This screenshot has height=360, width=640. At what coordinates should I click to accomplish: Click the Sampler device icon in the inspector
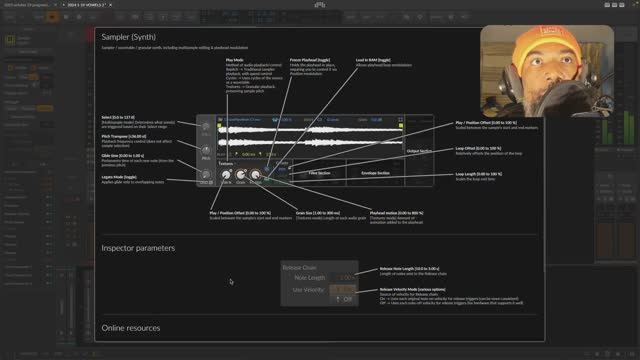(10, 40)
